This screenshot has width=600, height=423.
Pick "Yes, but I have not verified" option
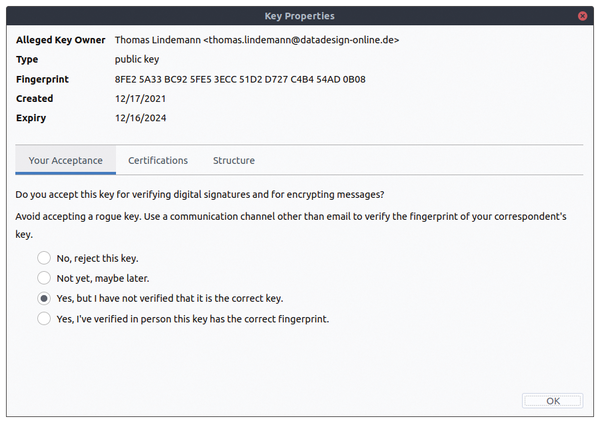pyautogui.click(x=44, y=298)
